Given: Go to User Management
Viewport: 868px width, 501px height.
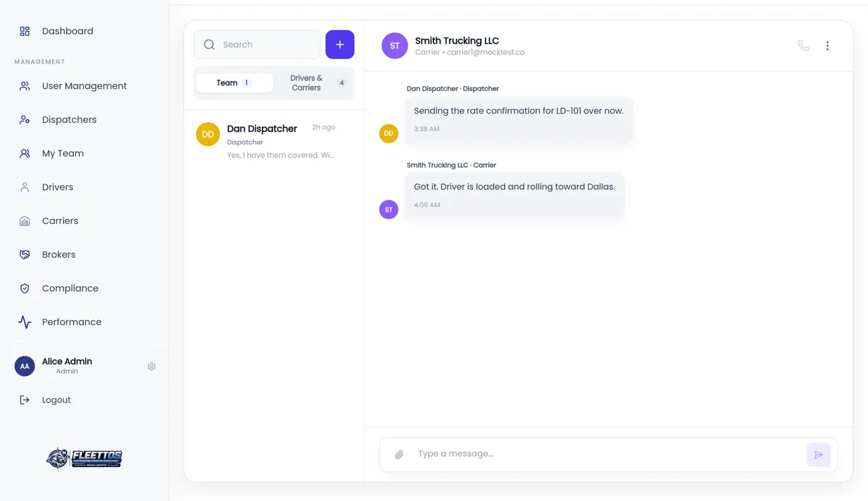Looking at the screenshot, I should point(84,86).
